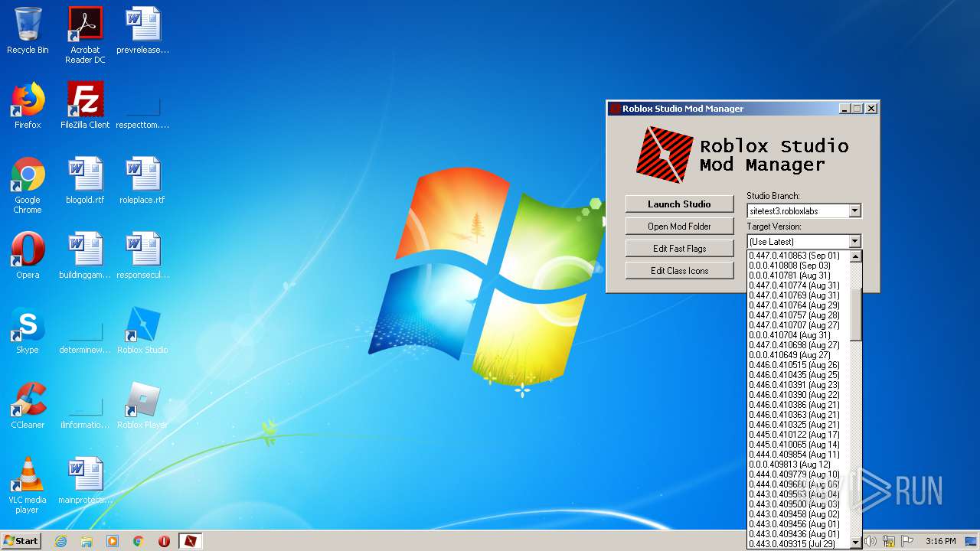Open Windows Explorer from the taskbar
The image size is (980, 551).
[87, 541]
